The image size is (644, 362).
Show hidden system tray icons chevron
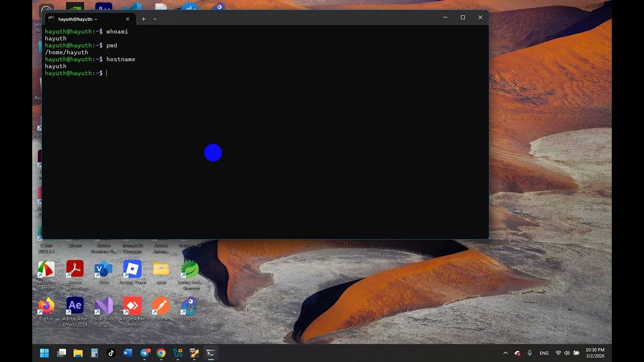coord(506,353)
